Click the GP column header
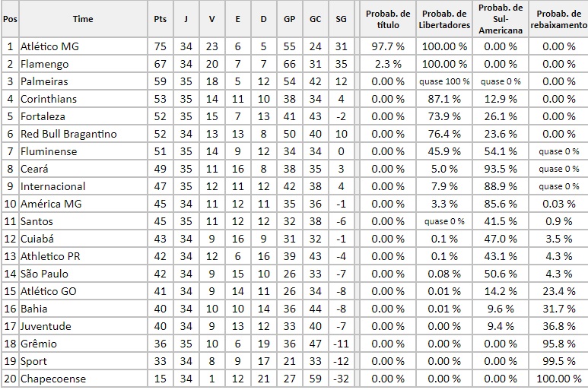The width and height of the screenshot is (588, 390). [289, 19]
